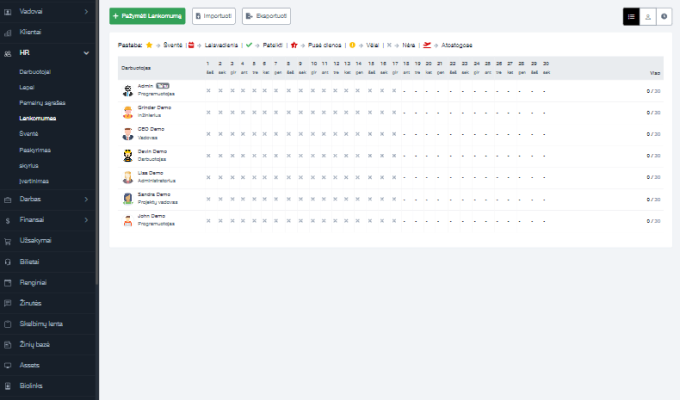The image size is (680, 400).
Task: Click the Eksportuoti button
Action: click(x=266, y=17)
